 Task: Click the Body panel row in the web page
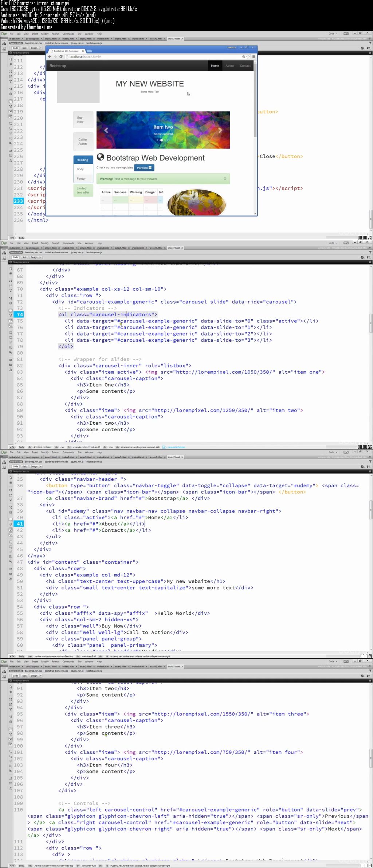pyautogui.click(x=83, y=169)
